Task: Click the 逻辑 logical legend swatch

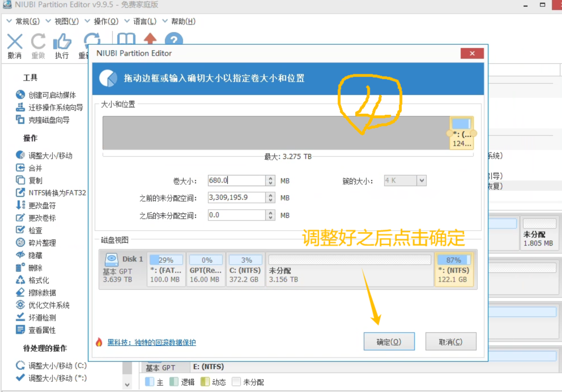Action: point(174,382)
